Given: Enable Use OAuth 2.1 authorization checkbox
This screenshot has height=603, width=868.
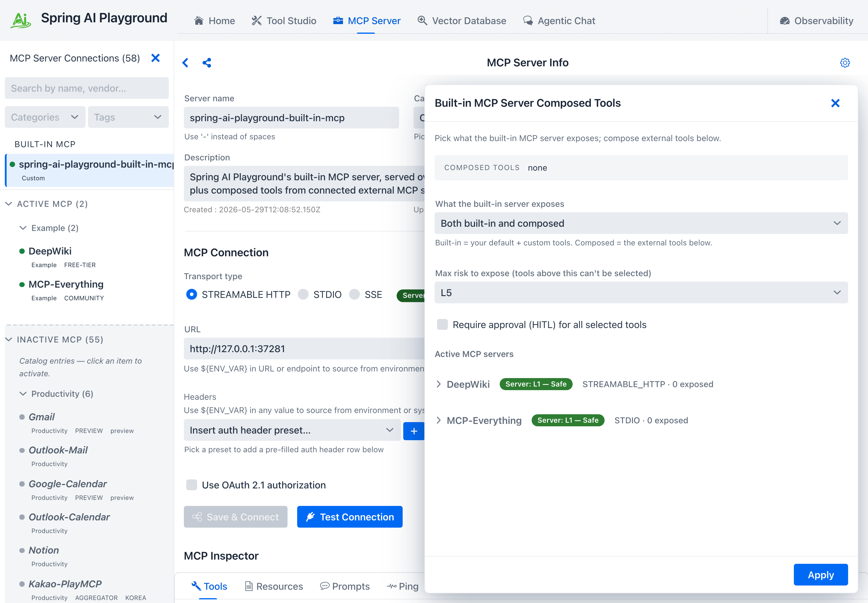Looking at the screenshot, I should click(191, 485).
